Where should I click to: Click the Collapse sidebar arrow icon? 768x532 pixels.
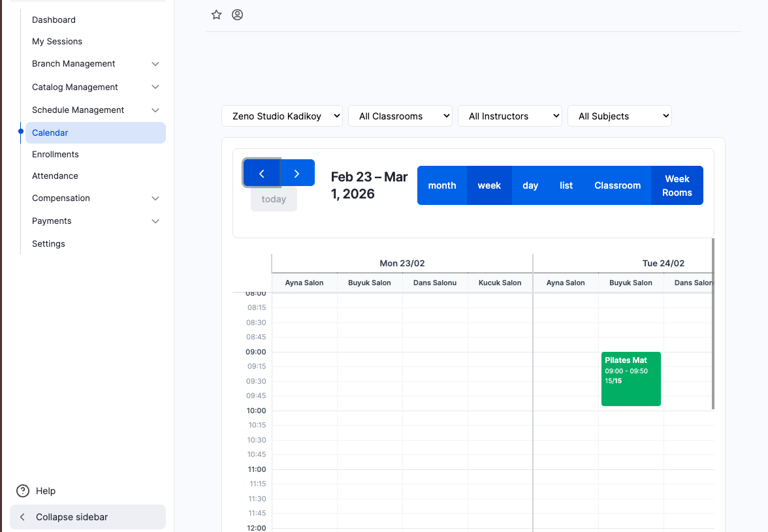point(22,517)
